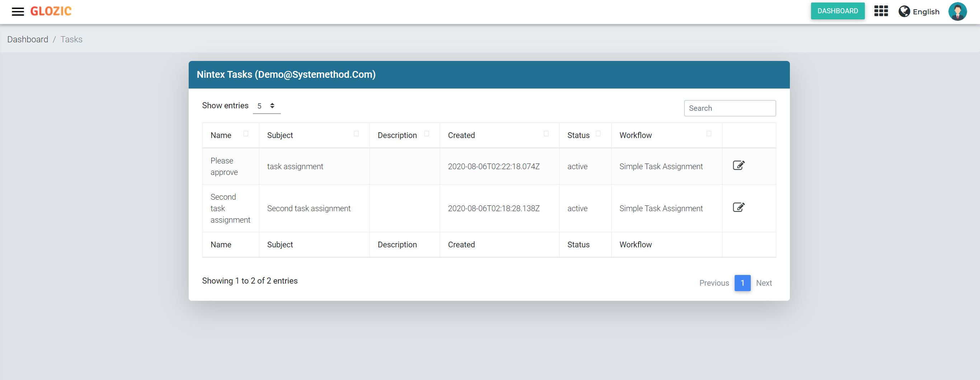Open the hamburger navigation menu

click(18, 11)
